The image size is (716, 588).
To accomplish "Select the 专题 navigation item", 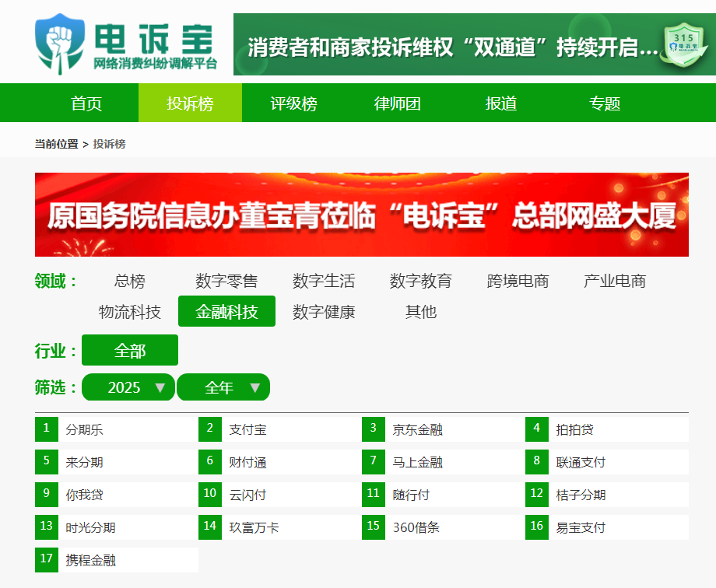I will 605,103.
